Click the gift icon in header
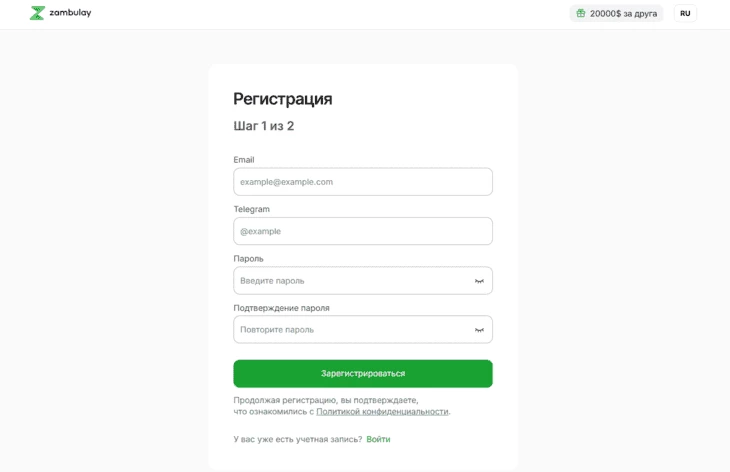 pos(581,13)
